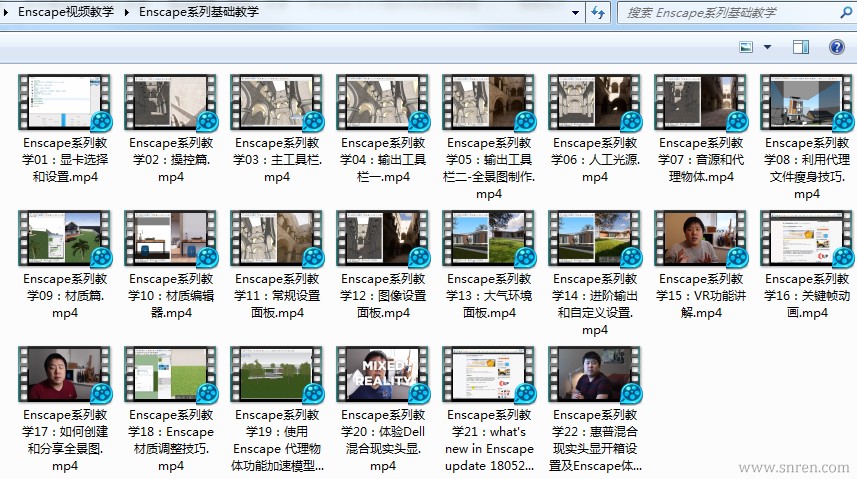Viewport: 857px width, 479px height.
Task: Click file name 学12：图像设置面板.mp4
Action: (383, 296)
